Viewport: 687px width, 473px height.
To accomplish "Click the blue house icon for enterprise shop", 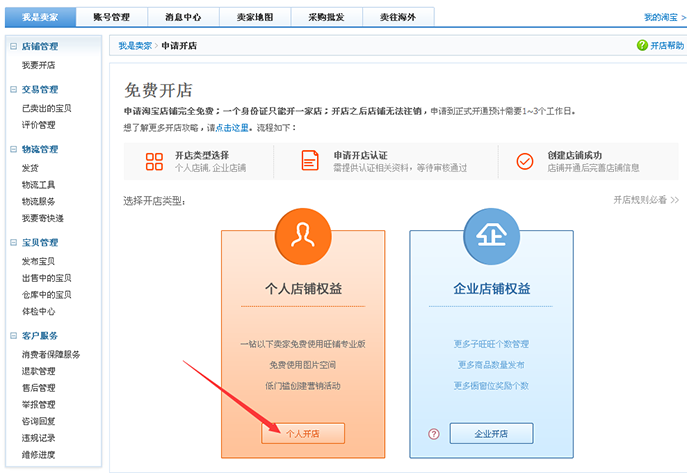I will [491, 236].
